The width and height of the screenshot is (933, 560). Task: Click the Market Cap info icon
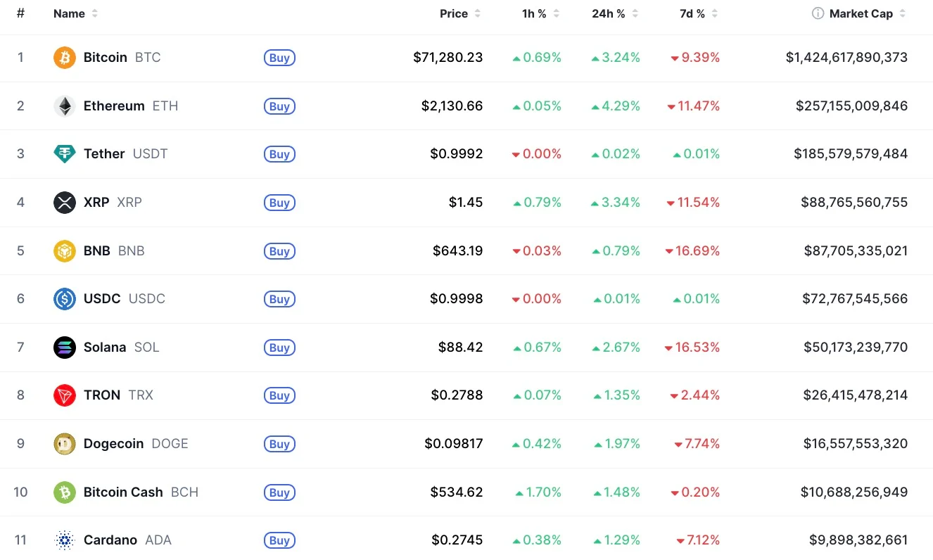[x=818, y=13]
